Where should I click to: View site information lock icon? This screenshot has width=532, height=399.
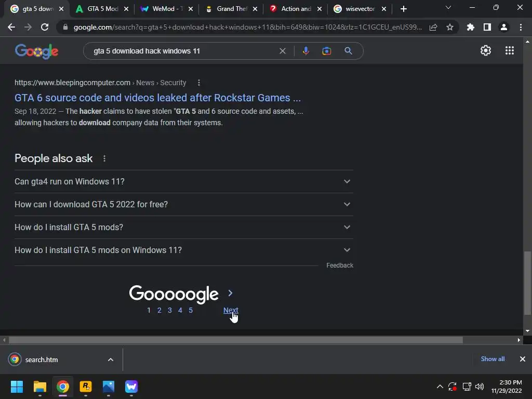65,27
